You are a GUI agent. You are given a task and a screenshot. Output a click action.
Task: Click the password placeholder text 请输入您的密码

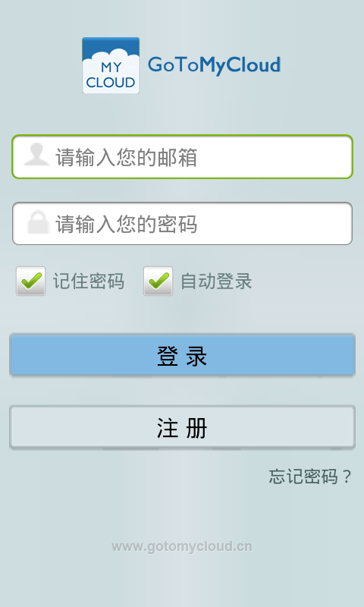[127, 224]
